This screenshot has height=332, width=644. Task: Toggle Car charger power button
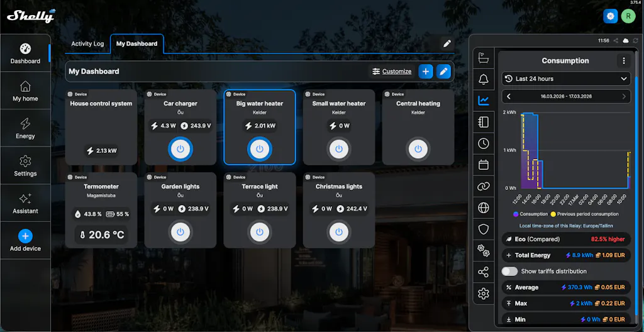180,149
